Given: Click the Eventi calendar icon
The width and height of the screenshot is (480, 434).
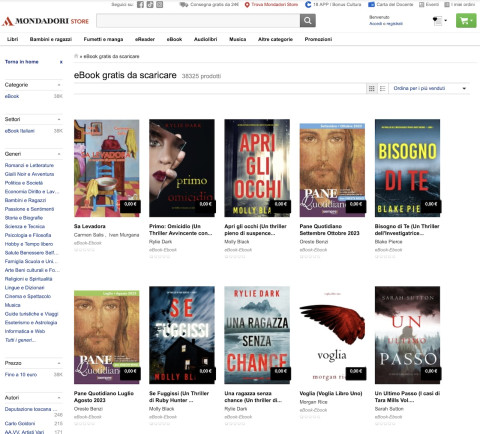Looking at the screenshot, I should [422, 5].
